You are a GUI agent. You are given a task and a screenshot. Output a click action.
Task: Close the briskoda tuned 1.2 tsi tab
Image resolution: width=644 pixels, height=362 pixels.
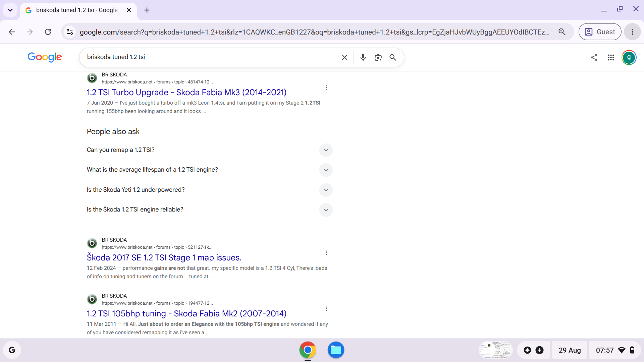tap(129, 10)
